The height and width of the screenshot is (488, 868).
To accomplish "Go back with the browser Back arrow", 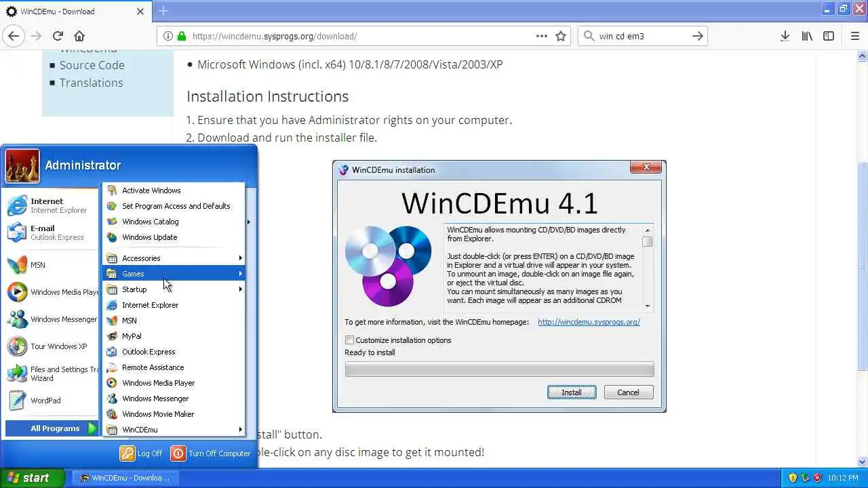I will point(13,36).
